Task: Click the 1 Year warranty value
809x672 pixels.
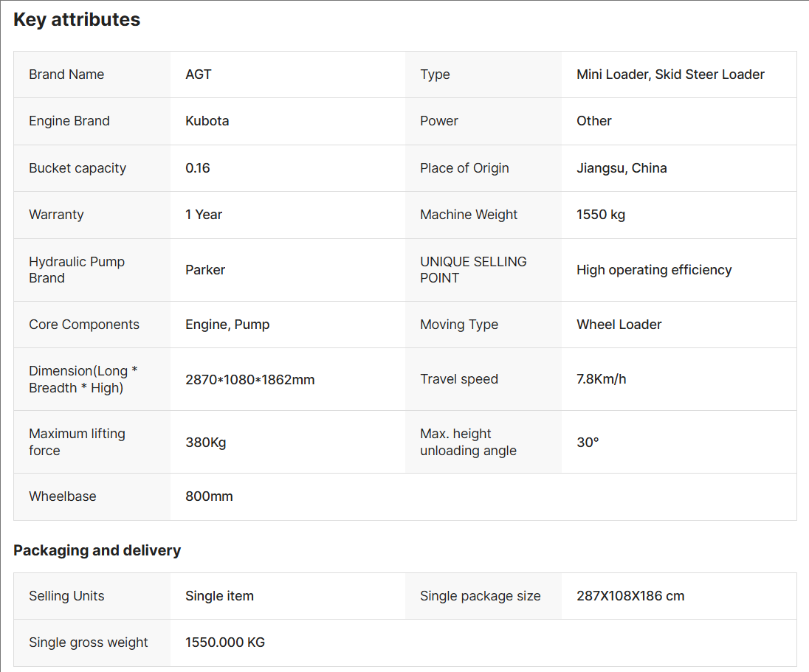Action: [x=204, y=215]
